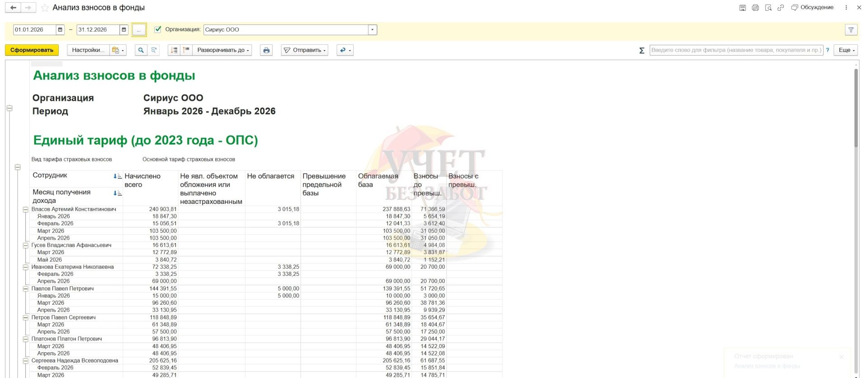Add report to favorites with star icon
Viewport: 868px width, 378px height.
pos(45,8)
